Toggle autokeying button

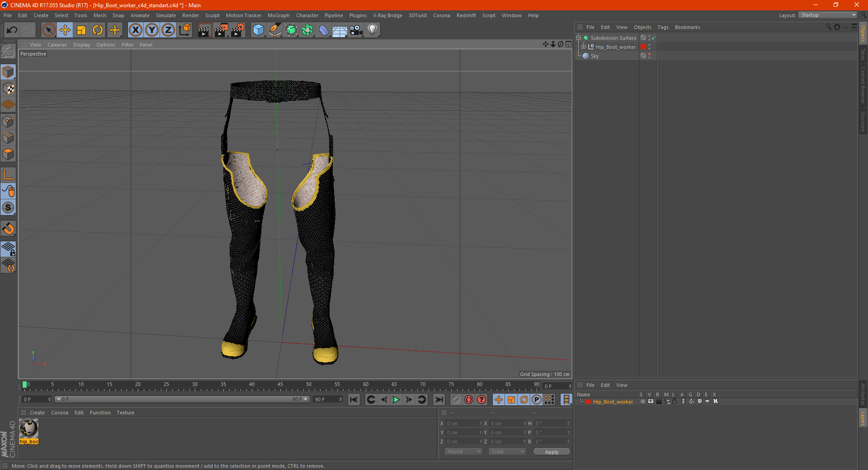[469, 399]
